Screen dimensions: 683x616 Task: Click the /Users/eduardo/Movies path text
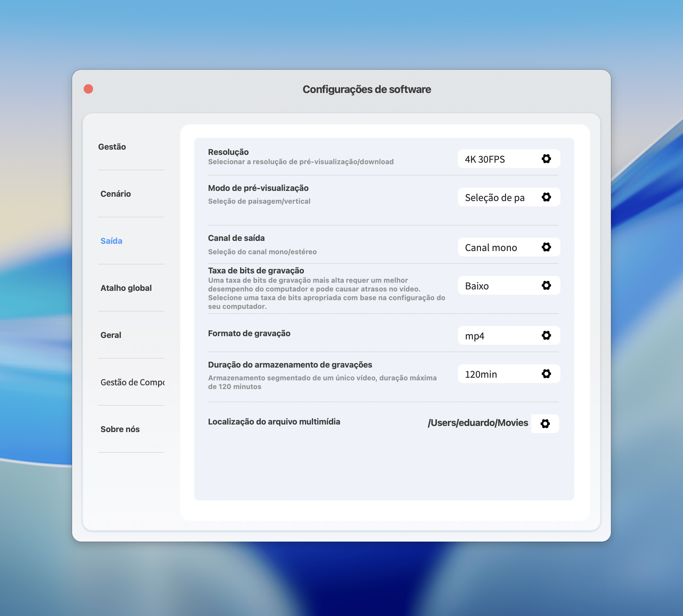(x=478, y=423)
